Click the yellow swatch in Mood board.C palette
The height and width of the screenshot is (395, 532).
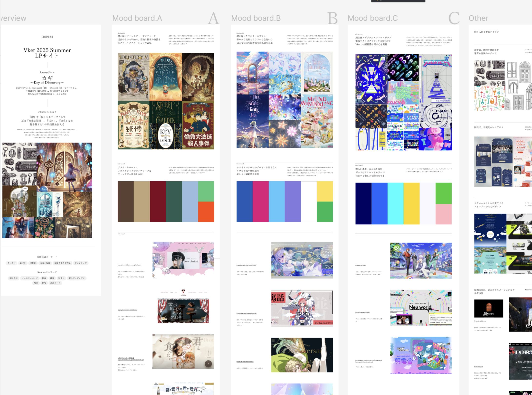[x=412, y=203]
